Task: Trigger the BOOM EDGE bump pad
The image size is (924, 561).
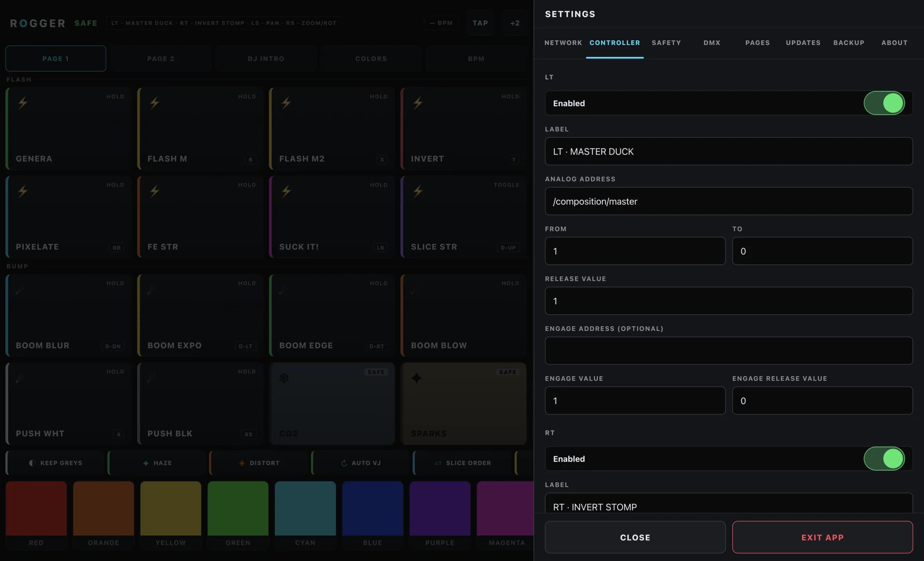Action: coord(332,315)
